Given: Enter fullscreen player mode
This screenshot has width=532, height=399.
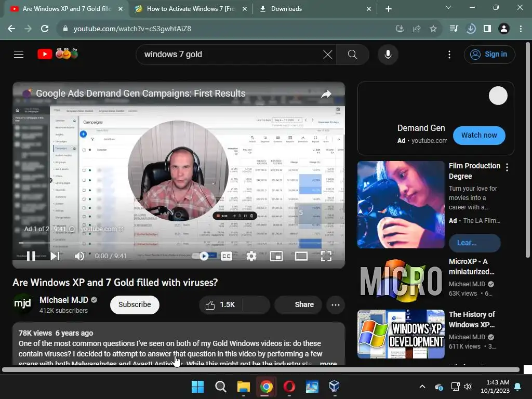Looking at the screenshot, I should [x=326, y=256].
